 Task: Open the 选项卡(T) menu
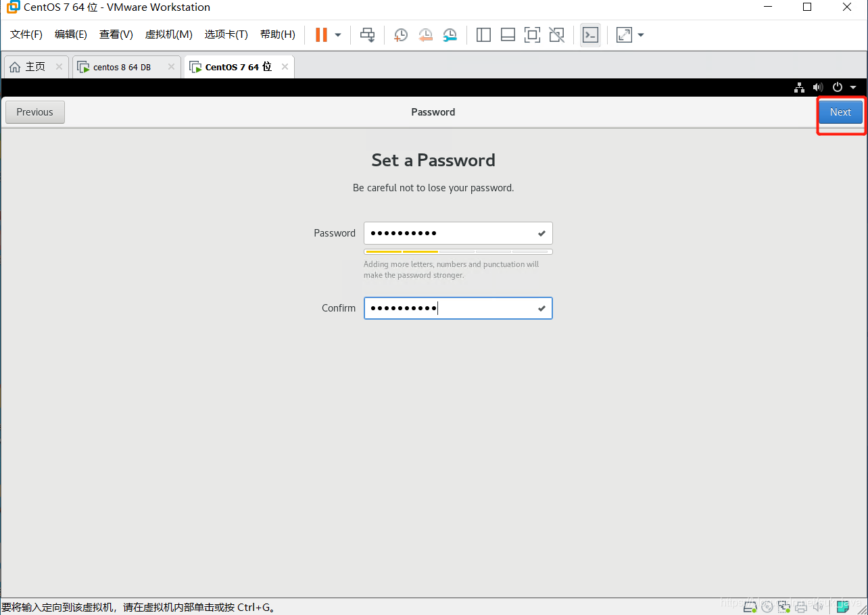coord(226,34)
